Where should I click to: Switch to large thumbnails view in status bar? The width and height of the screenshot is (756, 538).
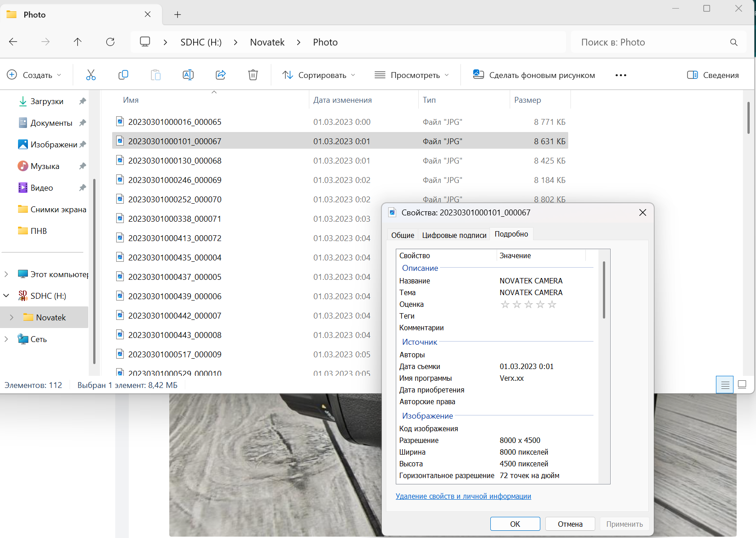click(x=742, y=384)
